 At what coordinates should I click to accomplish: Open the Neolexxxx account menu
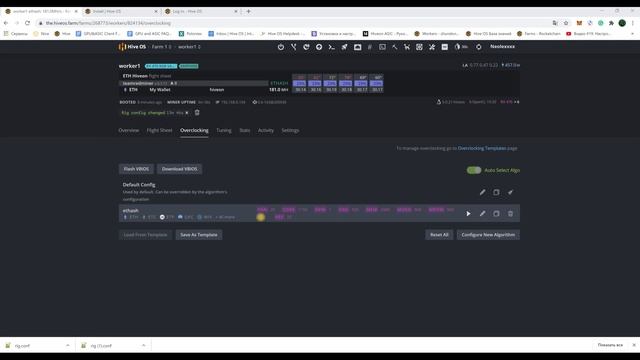click(x=502, y=47)
